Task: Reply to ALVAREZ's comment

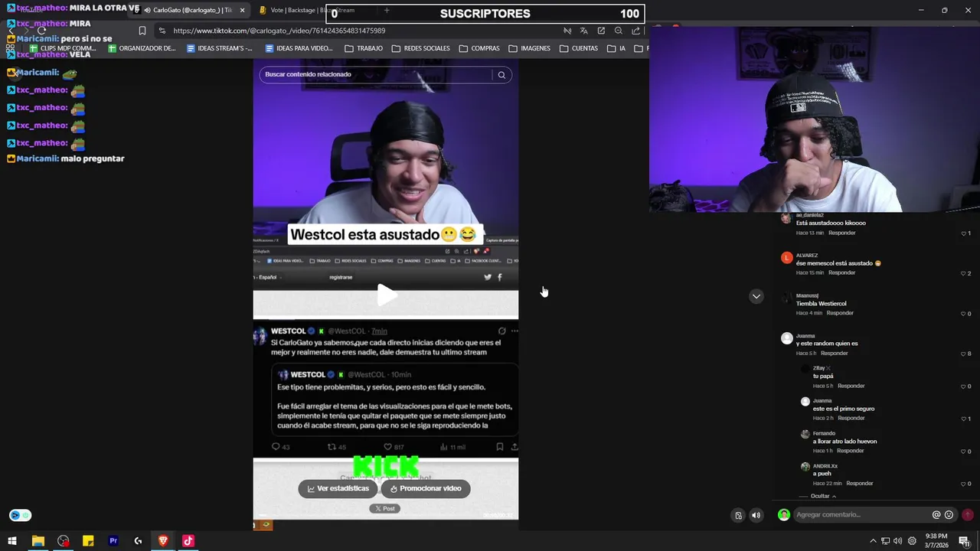Action: tap(841, 272)
